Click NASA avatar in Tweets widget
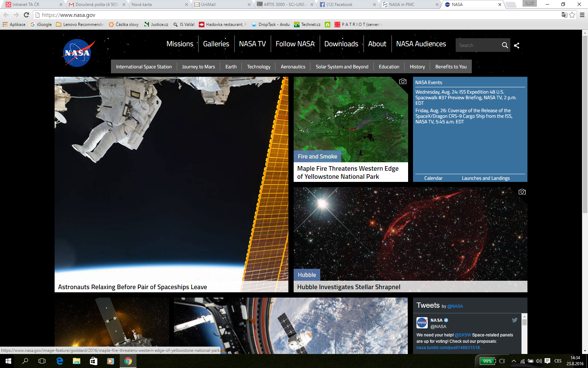This screenshot has width=588, height=368. coord(422,323)
